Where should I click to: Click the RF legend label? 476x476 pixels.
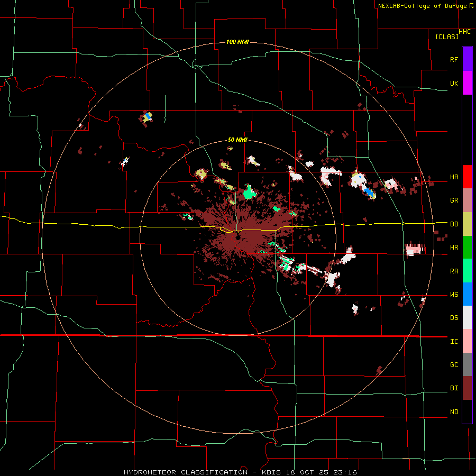454,59
